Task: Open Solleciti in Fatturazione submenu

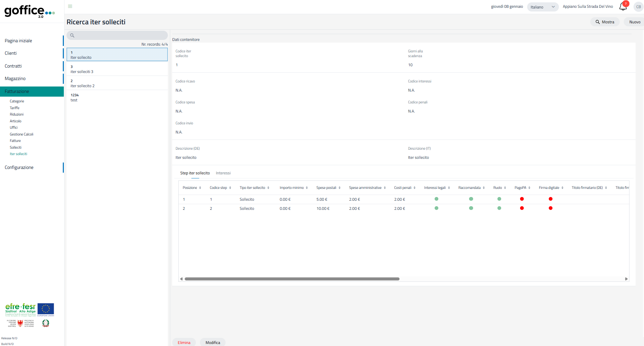Action: pos(16,148)
